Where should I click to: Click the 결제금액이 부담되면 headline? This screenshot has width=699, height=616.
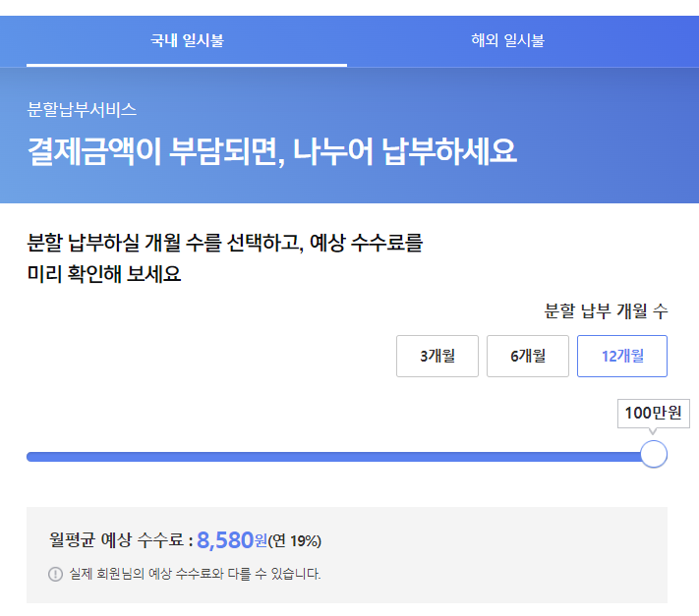(x=272, y=151)
